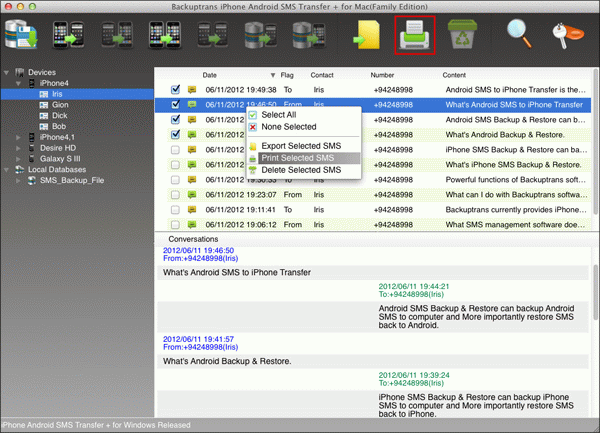Click the dimmed Android to iPhone transfer icon
Screen dimensions: 600x433
(x=117, y=35)
